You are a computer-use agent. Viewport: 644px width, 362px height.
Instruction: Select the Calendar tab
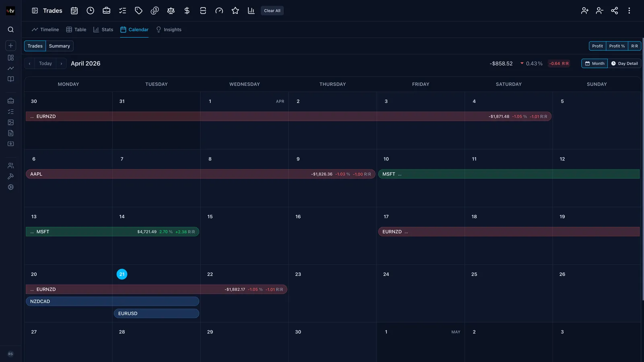[x=134, y=30]
